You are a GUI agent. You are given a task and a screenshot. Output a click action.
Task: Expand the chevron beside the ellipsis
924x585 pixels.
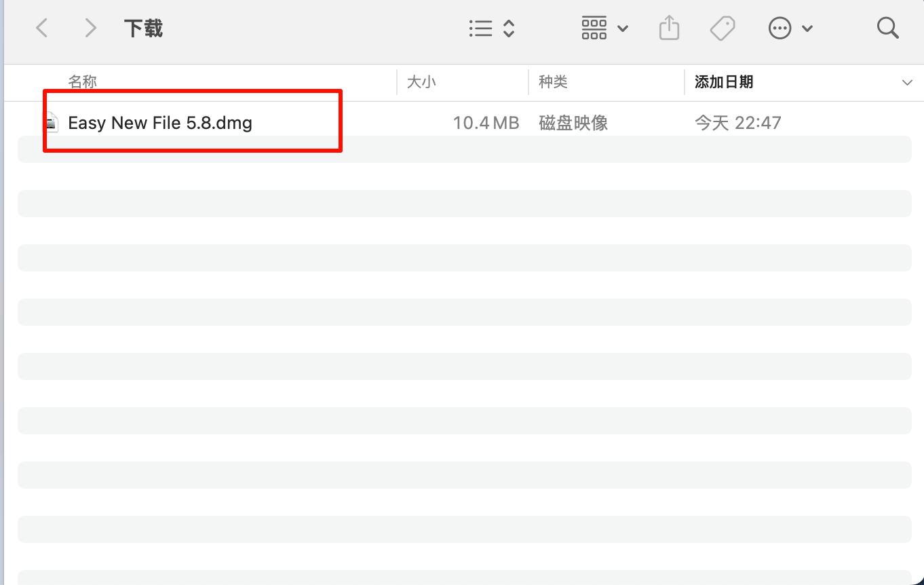(807, 29)
